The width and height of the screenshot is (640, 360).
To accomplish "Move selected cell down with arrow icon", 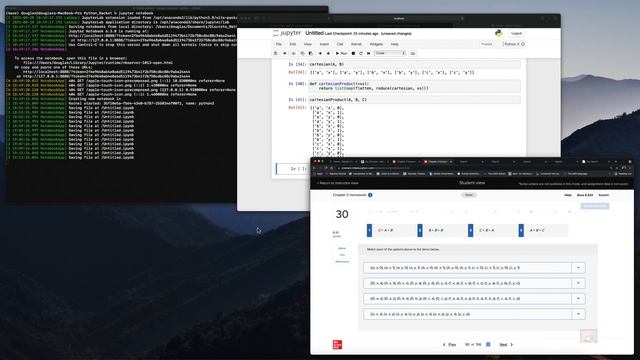I will point(328,53).
